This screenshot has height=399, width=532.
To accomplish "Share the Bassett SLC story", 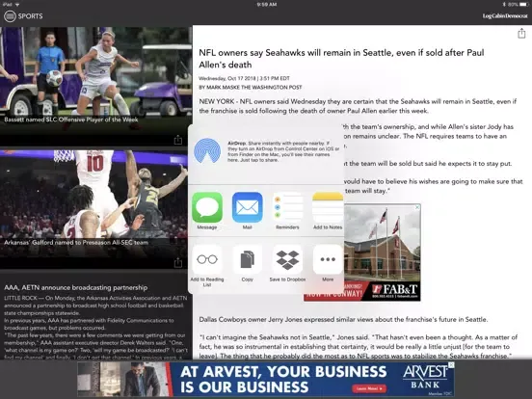I will click(177, 140).
